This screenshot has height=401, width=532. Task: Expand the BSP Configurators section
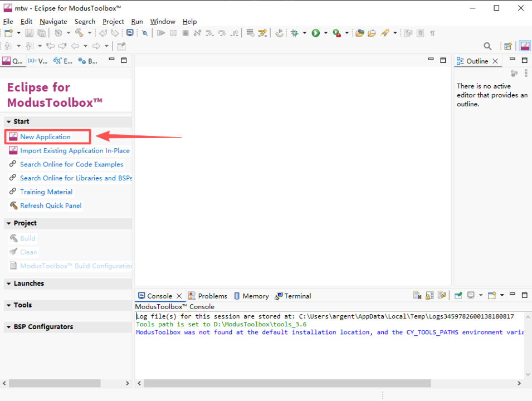click(9, 327)
